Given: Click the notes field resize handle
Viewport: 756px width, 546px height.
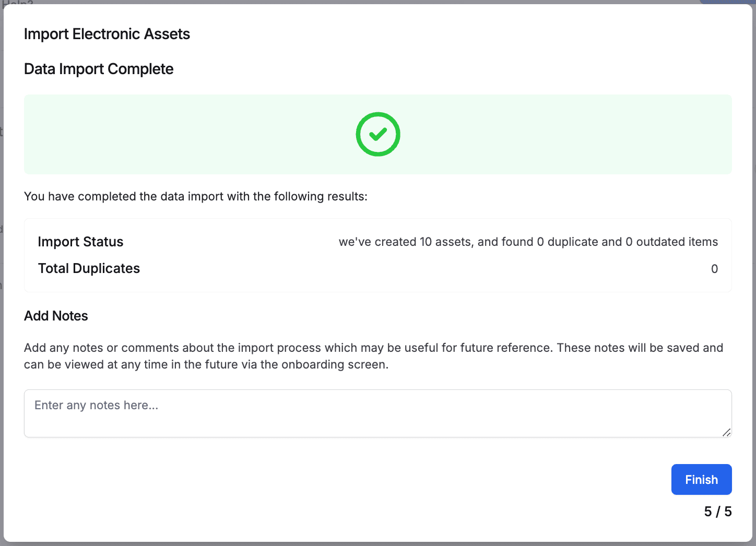Looking at the screenshot, I should coord(726,432).
